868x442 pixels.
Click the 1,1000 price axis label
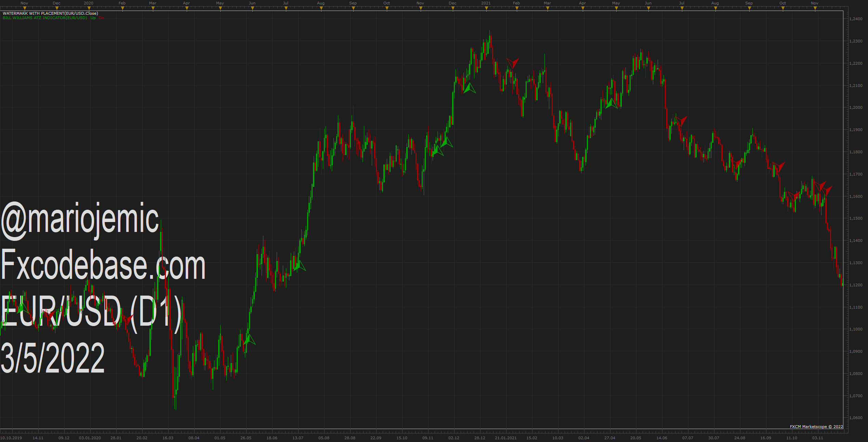tap(856, 329)
